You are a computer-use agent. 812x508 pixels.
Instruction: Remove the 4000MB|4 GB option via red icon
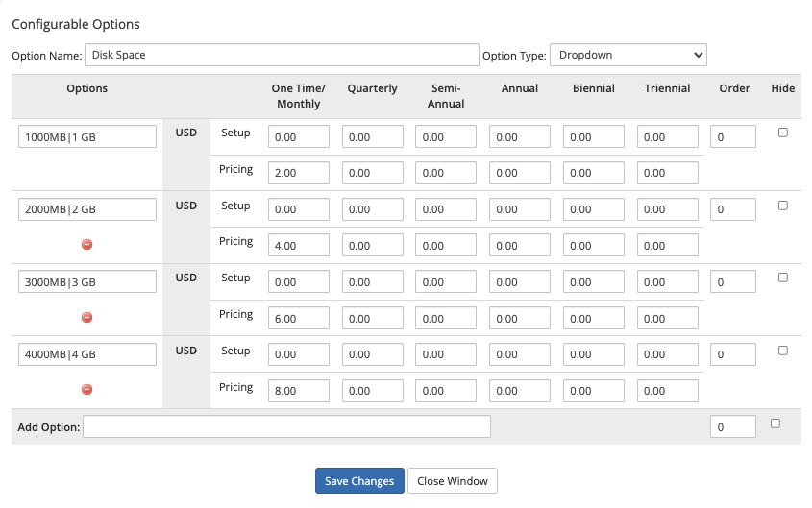pos(87,389)
